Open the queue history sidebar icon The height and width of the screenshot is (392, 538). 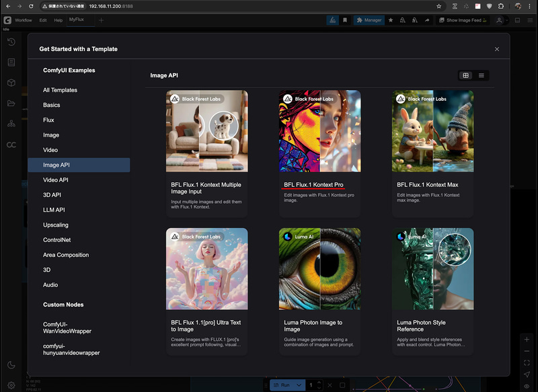pos(11,42)
